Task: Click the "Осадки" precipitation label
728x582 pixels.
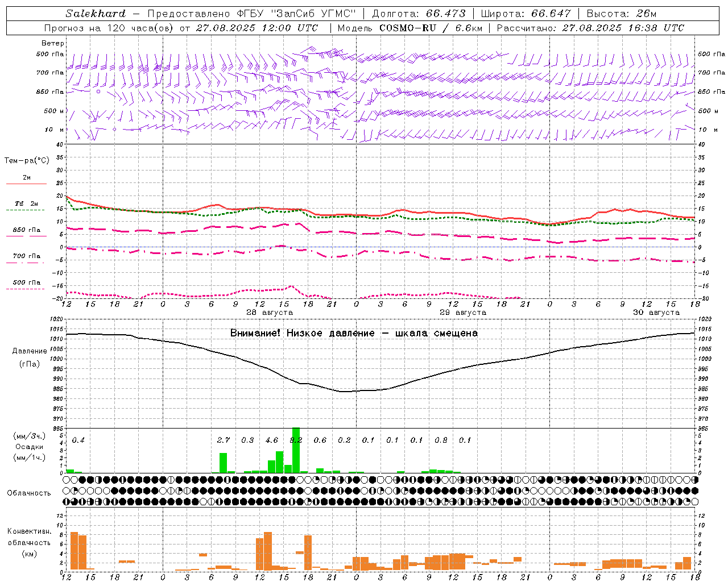Action: point(30,447)
